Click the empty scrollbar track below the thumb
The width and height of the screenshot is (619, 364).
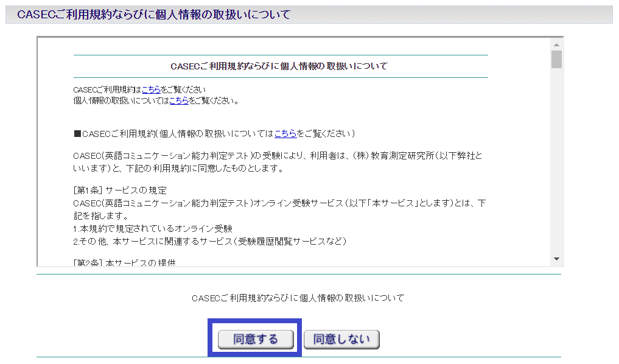(x=556, y=164)
